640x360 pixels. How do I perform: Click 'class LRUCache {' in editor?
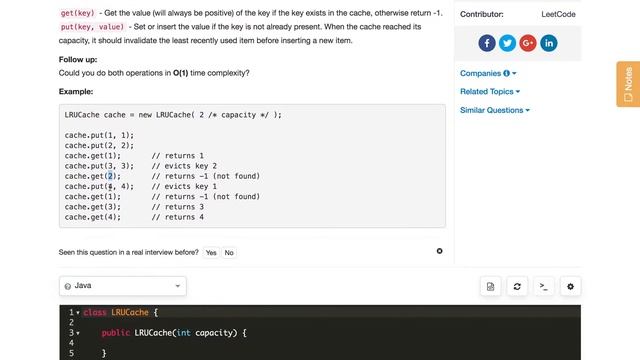tap(120, 313)
